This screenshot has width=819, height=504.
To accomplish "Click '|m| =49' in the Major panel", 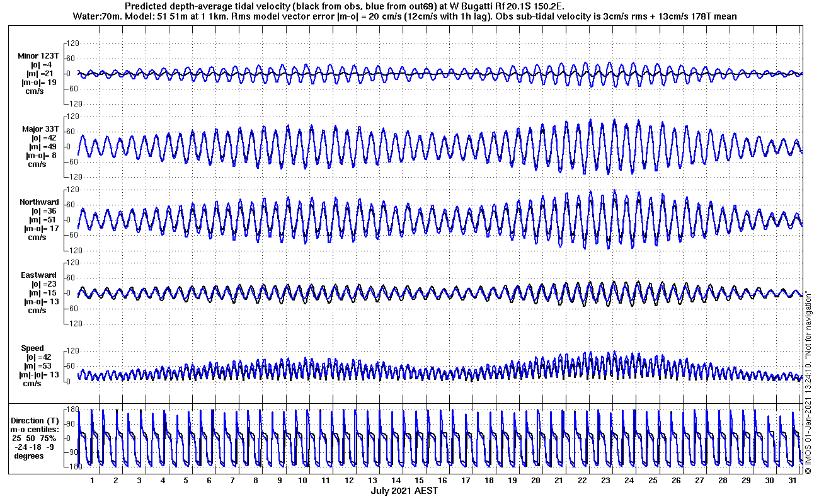I will tap(43, 147).
